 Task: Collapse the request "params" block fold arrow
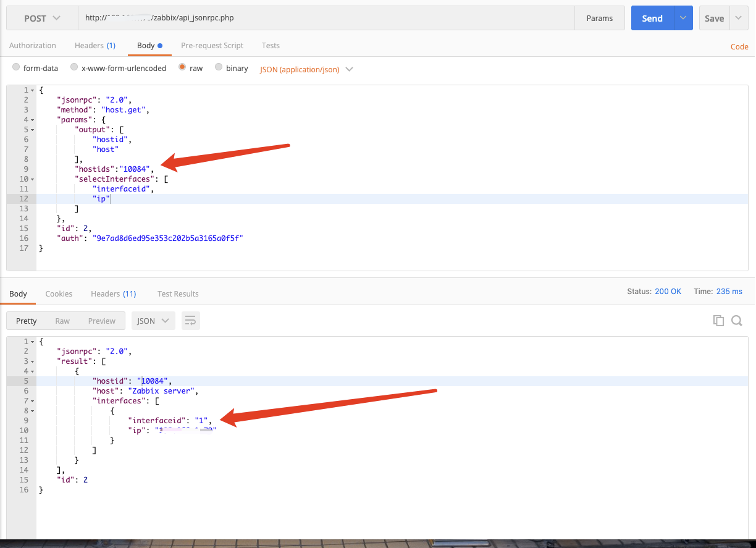pyautogui.click(x=32, y=120)
